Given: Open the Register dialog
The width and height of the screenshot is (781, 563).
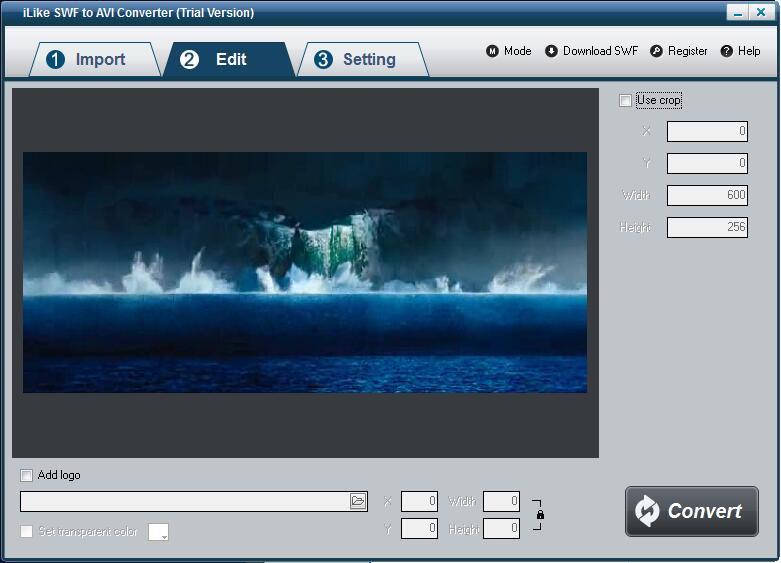Looking at the screenshot, I should [x=678, y=51].
